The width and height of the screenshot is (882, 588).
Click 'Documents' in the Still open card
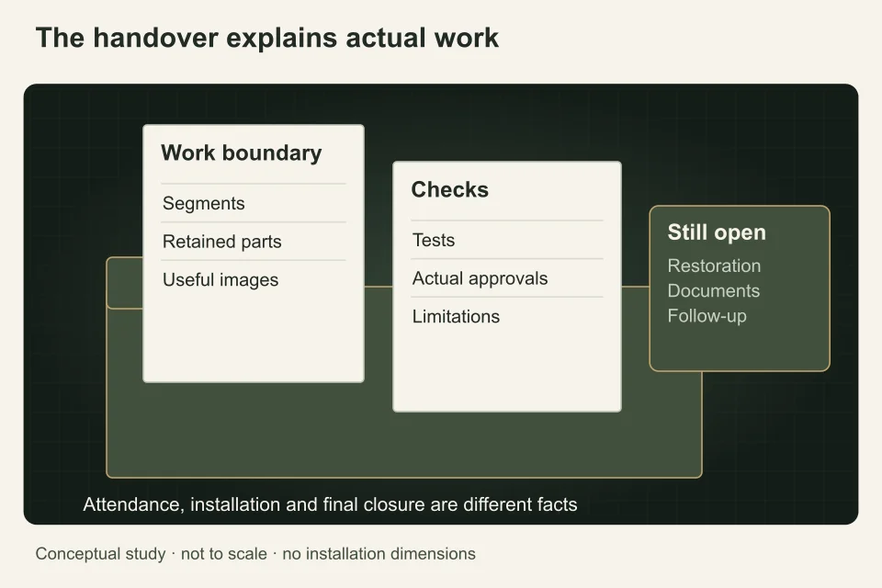713,291
